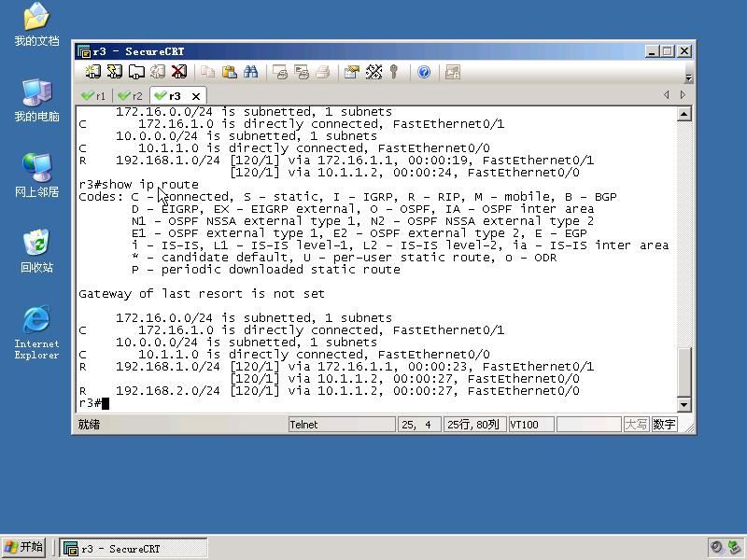This screenshot has width=747, height=560.
Task: Select the r3 session tab
Action: point(168,96)
